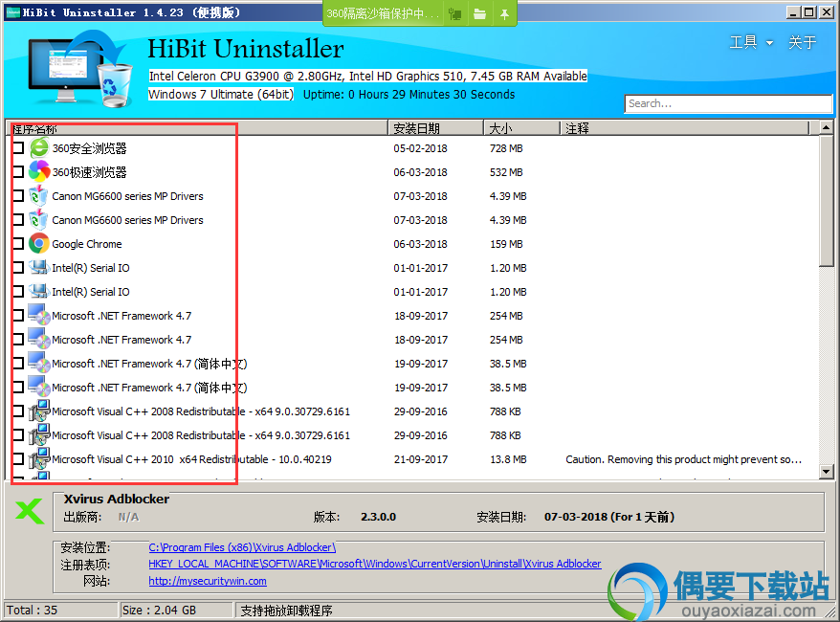Click the sandbox plug icon in green bar
Screen dimensions: 840x622
coord(454,14)
